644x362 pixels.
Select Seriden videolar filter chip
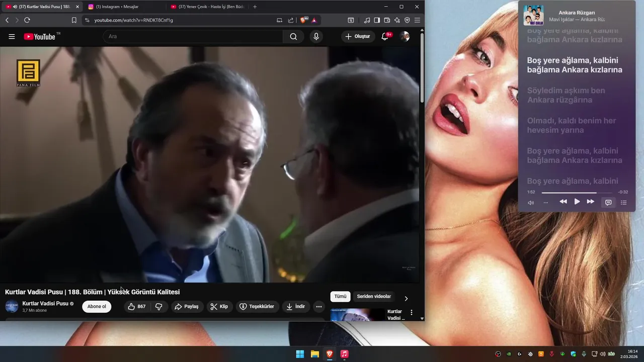(x=374, y=296)
